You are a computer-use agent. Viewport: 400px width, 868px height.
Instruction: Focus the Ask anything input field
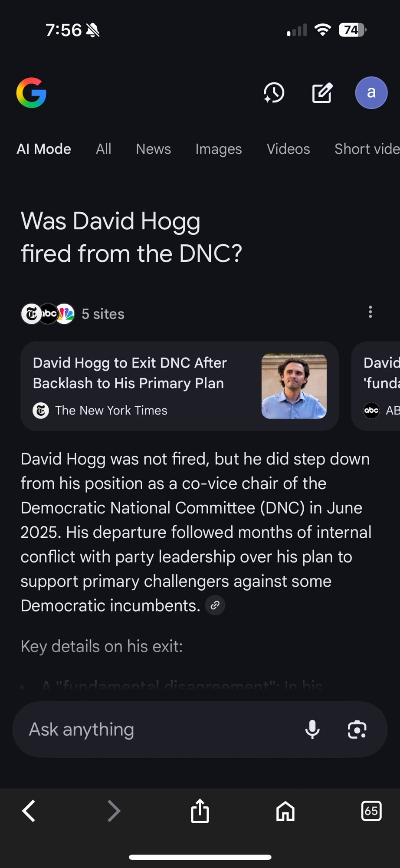(161, 729)
